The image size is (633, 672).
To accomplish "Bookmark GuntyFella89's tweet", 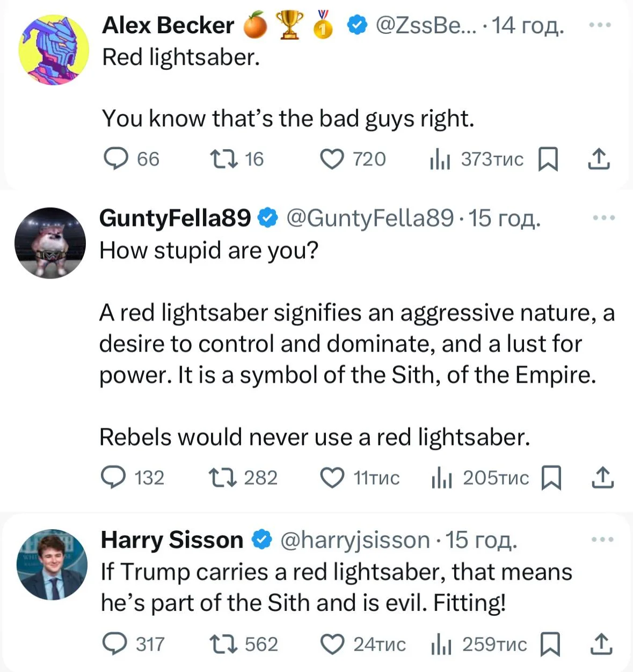I will point(551,478).
